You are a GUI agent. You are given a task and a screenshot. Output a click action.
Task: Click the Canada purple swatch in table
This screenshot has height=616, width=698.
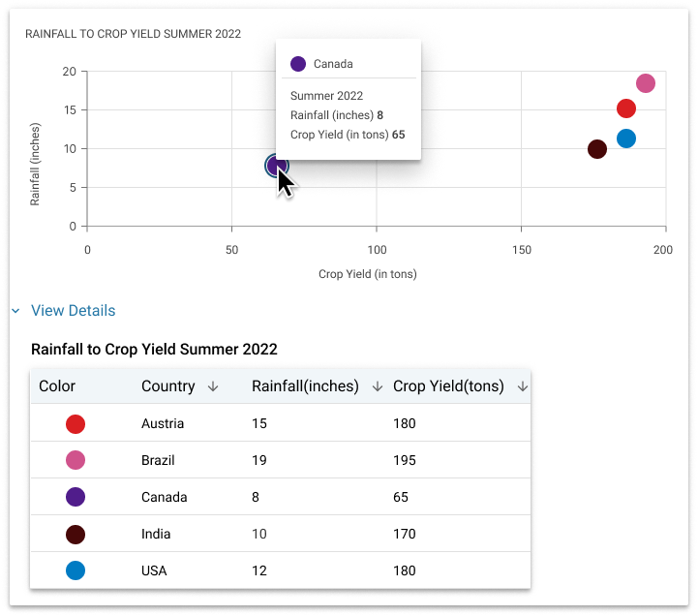(76, 497)
